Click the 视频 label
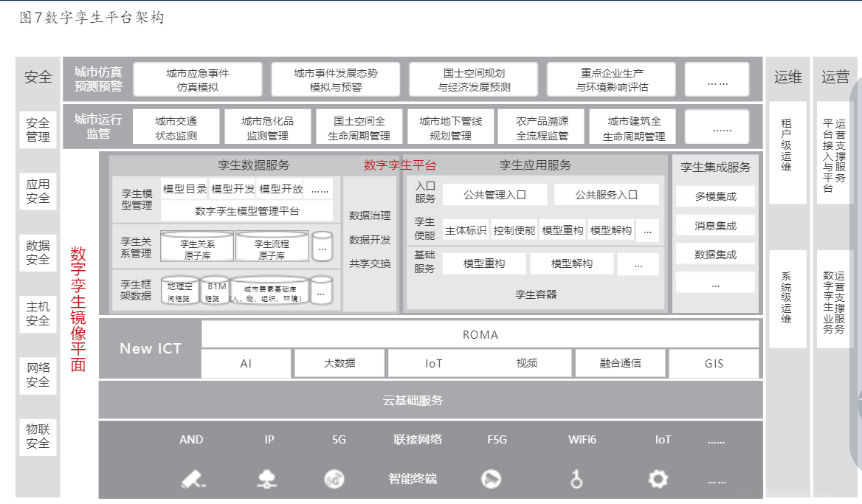This screenshot has width=862, height=504. click(x=527, y=363)
